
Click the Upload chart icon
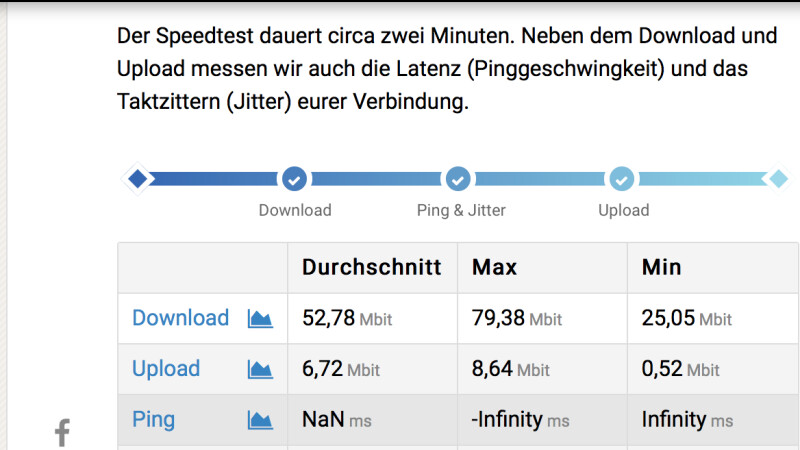[x=260, y=369]
